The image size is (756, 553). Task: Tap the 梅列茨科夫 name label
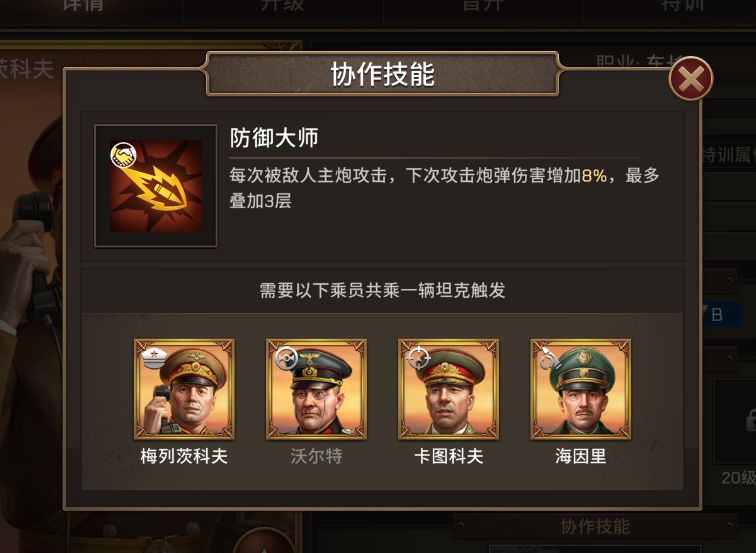point(184,456)
